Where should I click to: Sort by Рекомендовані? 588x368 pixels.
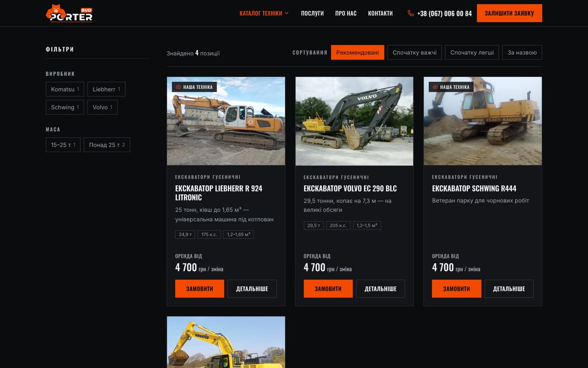(358, 52)
